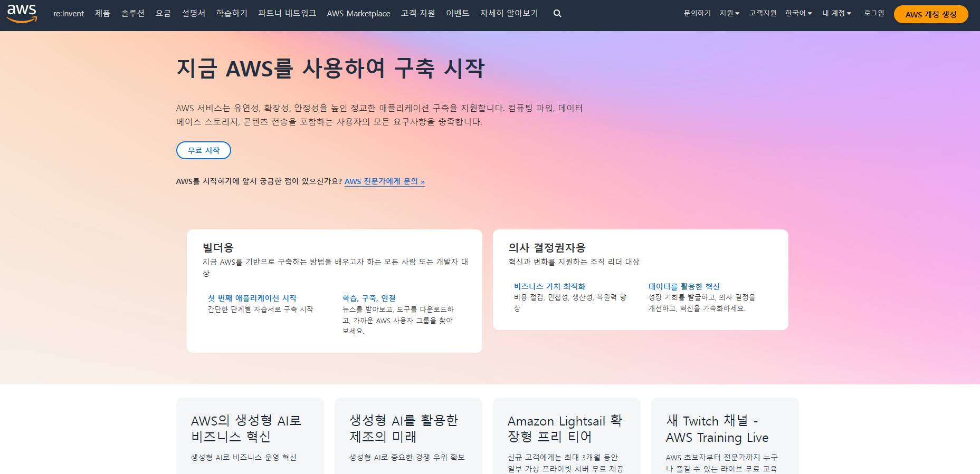Open the 이벤트 menu
The height and width of the screenshot is (474, 980).
[x=458, y=14]
